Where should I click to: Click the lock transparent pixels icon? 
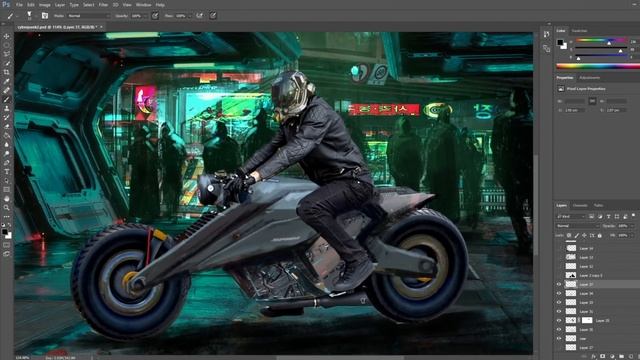[x=569, y=236]
